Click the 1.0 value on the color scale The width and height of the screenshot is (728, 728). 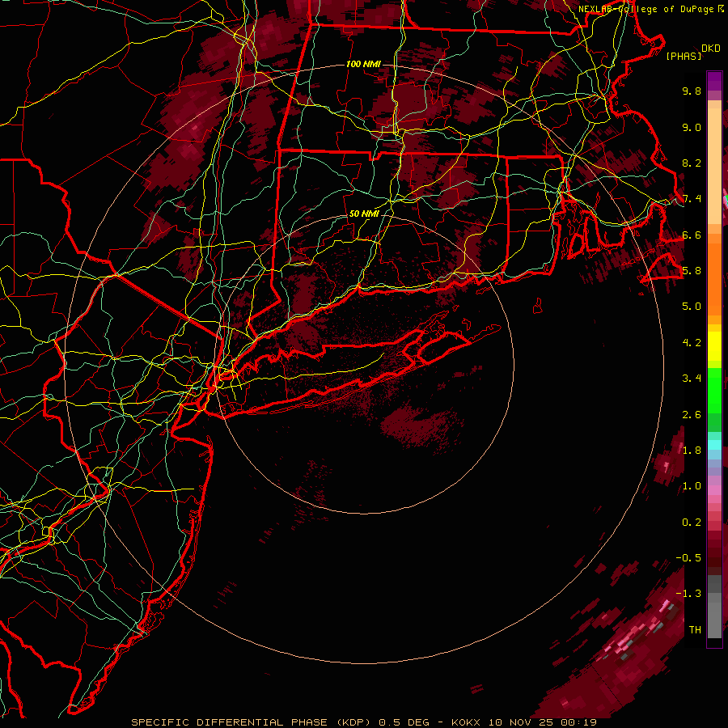point(692,486)
